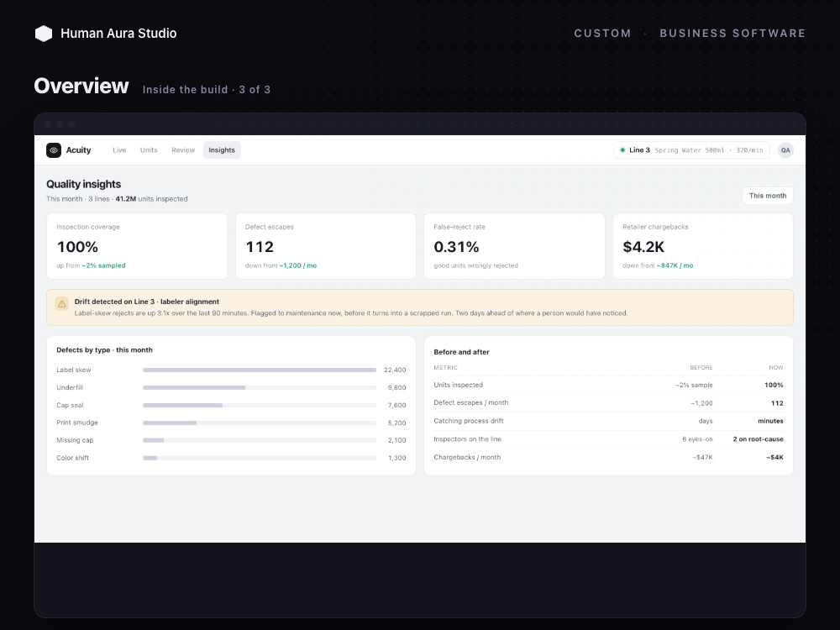Click the CUSTOM header text
The height and width of the screenshot is (630, 840).
602,34
